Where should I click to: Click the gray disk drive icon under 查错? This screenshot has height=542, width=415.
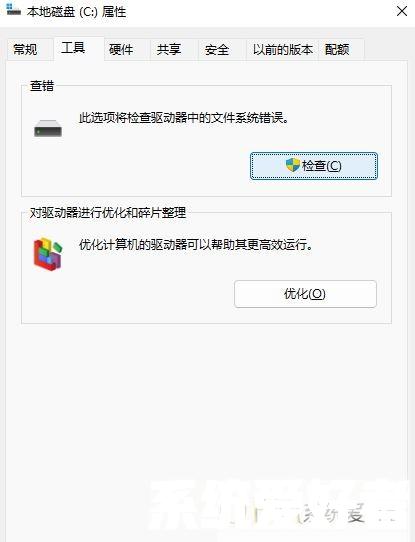pos(48,128)
